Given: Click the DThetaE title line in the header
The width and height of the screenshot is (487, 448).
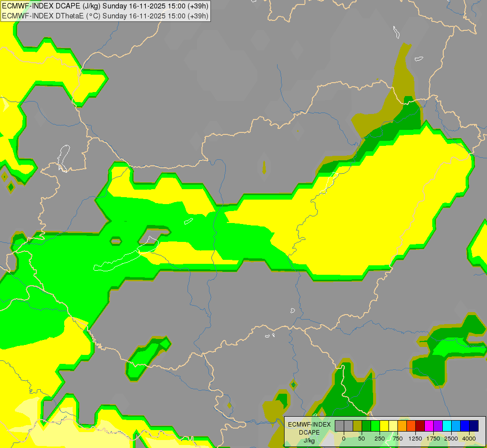Looking at the screenshot, I should [105, 16].
